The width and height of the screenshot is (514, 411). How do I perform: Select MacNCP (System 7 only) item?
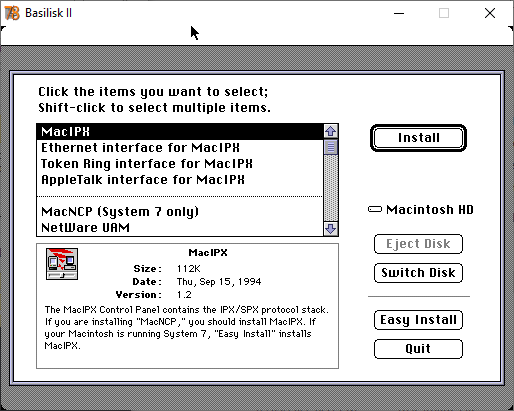click(x=180, y=212)
